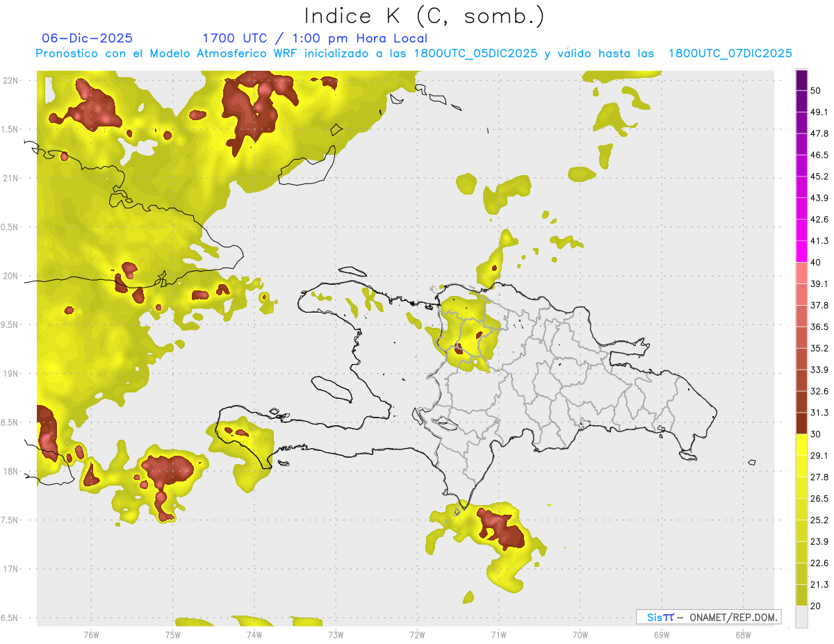Click the 'SisTT - ONAMET/REP.DOM.' credit box
Screen dimensions: 834x644
click(709, 617)
